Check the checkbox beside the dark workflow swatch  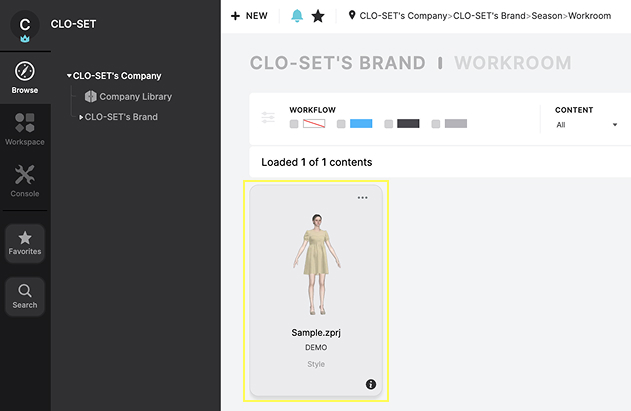click(389, 124)
